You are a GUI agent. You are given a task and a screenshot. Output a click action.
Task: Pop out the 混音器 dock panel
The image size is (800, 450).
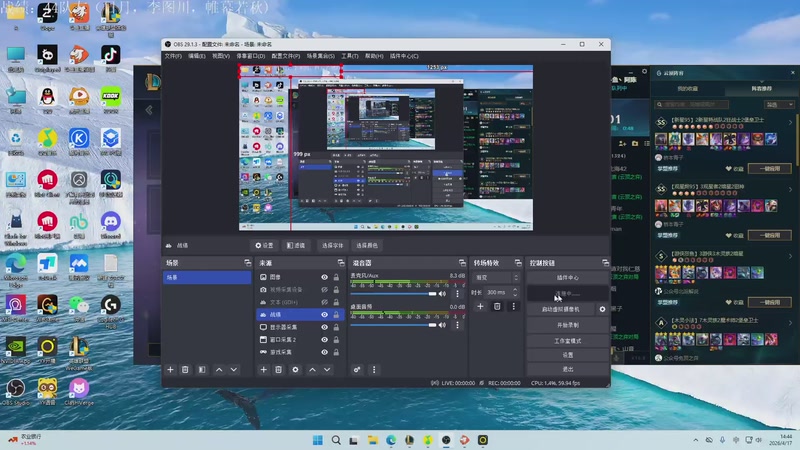point(462,263)
